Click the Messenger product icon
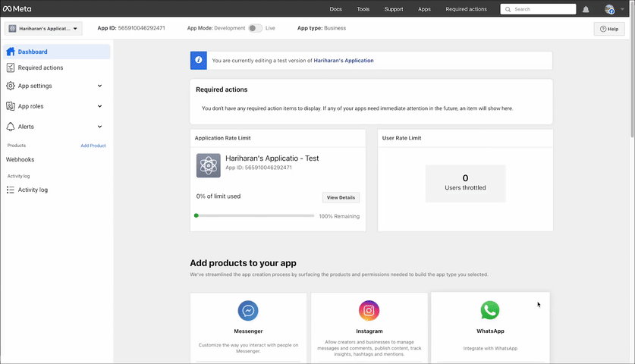The image size is (635, 364). [x=248, y=311]
